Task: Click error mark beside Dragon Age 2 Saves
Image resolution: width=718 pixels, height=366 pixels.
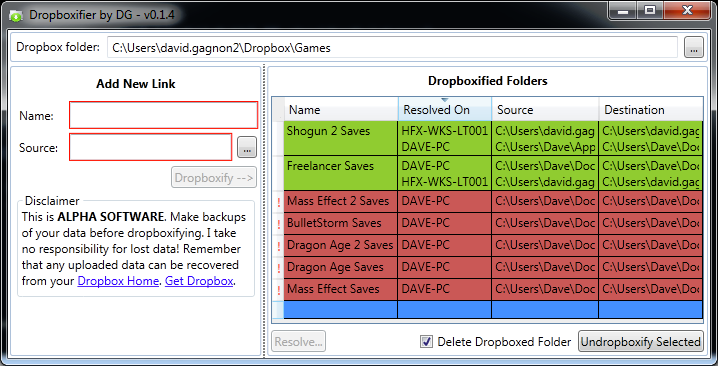Action: (278, 246)
